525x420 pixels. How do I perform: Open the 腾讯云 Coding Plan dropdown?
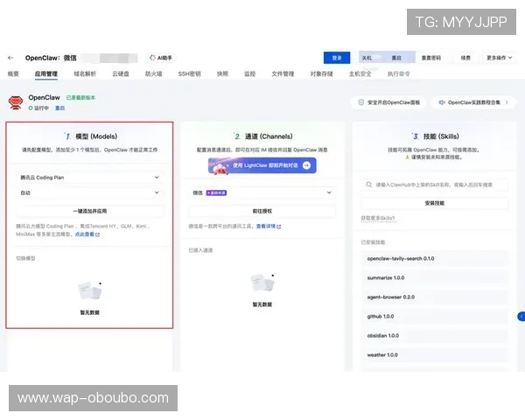click(90, 178)
